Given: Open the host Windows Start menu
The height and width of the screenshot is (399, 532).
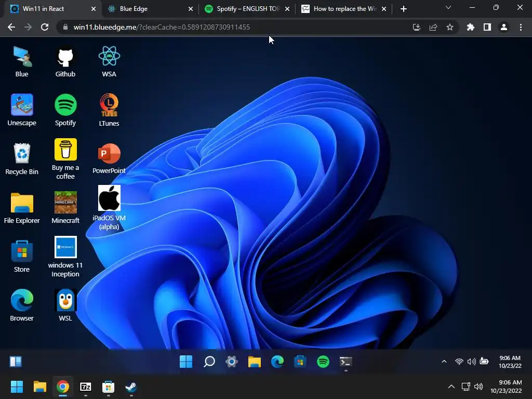Looking at the screenshot, I should tap(17, 387).
